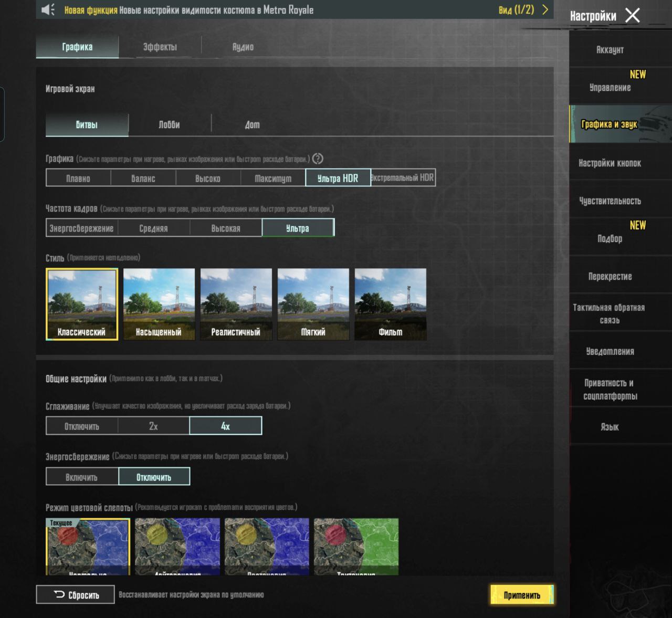This screenshot has height=618, width=672.
Task: Select the Фильм style thumbnail
Action: (x=391, y=304)
